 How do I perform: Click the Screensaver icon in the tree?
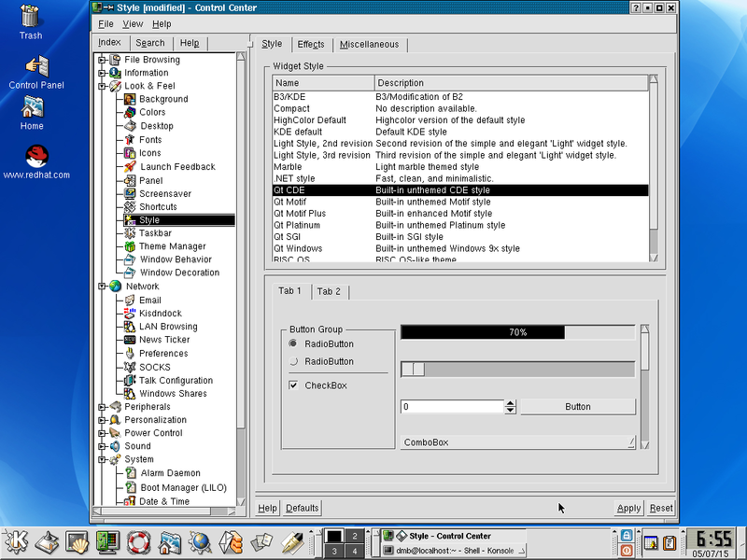coord(130,193)
